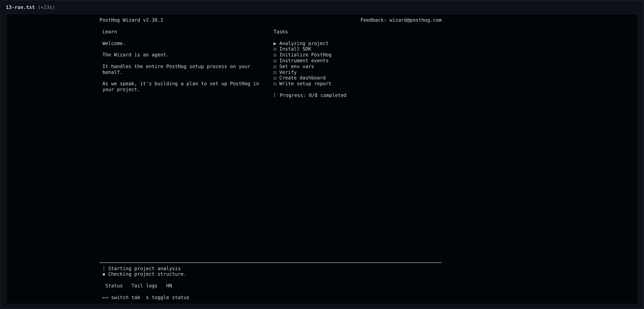This screenshot has width=644, height=309.
Task: Click the 'PostHog Wizard v2.38.1' title
Action: [x=131, y=20]
